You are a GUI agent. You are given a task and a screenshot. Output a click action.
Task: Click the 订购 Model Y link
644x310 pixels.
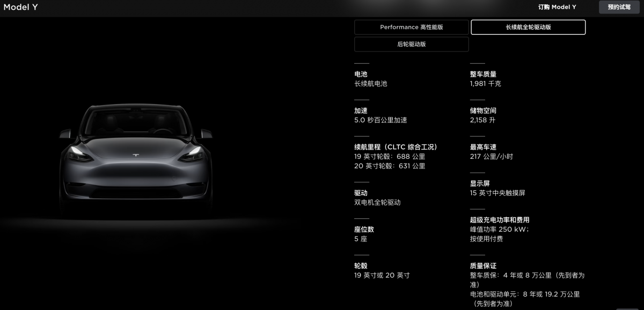tap(557, 7)
